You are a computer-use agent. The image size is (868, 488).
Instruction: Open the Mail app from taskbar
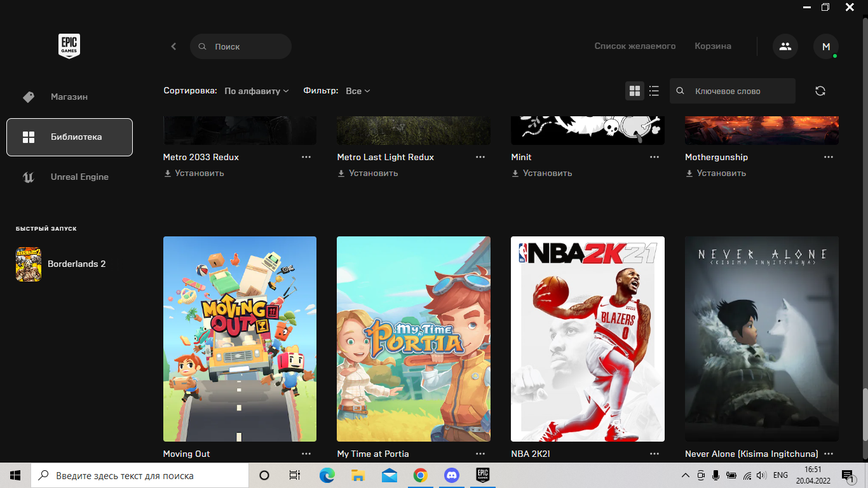[x=389, y=475]
